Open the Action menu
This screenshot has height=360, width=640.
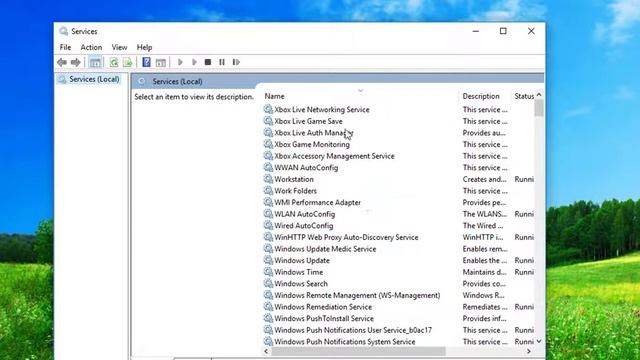pos(91,47)
